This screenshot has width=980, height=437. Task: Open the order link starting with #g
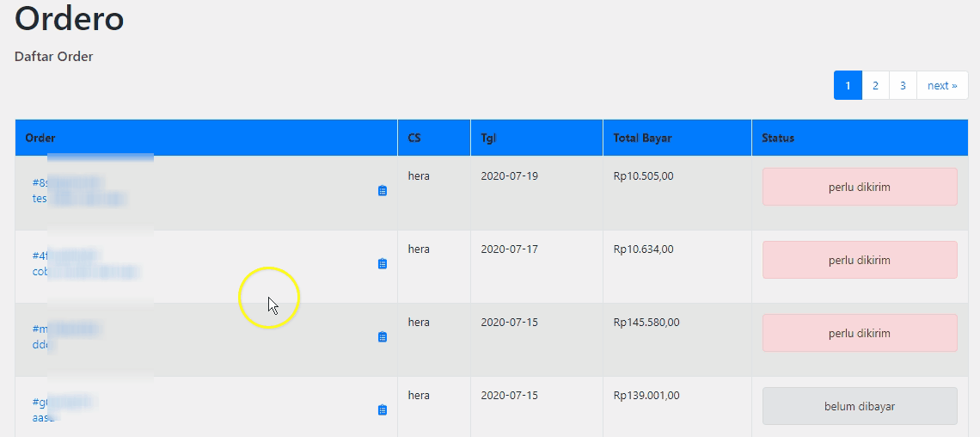pos(40,403)
